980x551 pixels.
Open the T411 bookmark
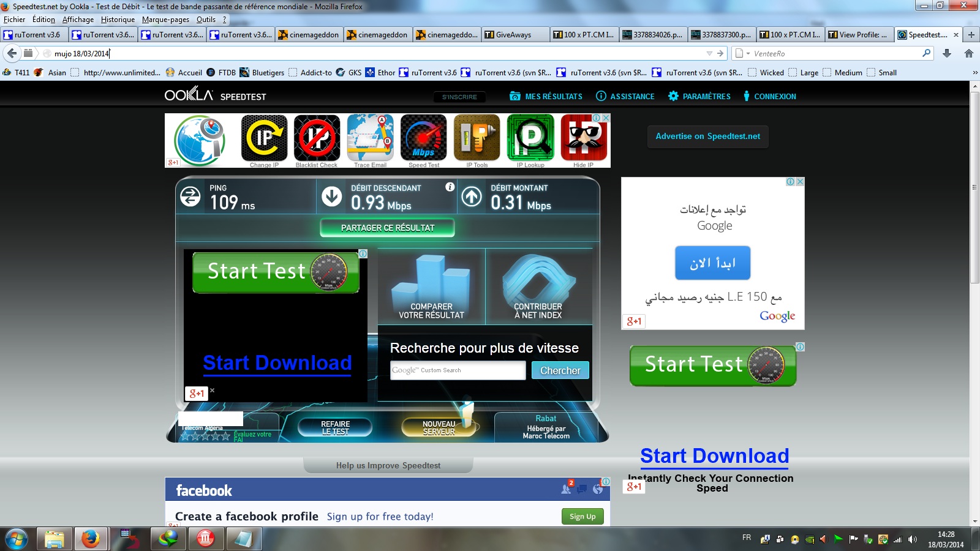click(16, 72)
